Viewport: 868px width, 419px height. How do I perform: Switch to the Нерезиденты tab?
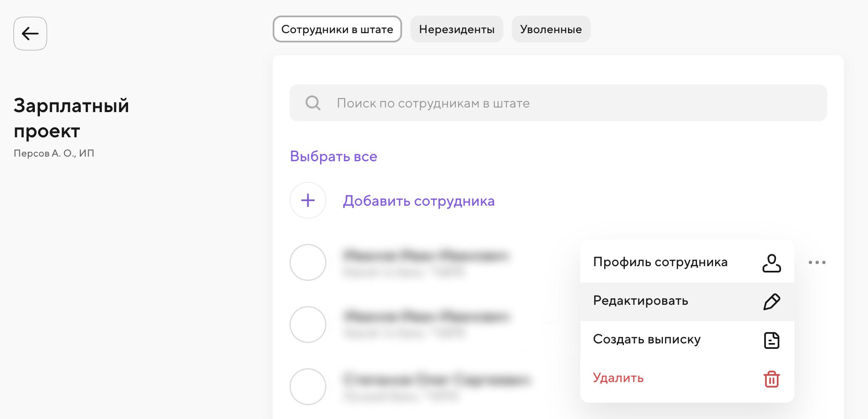point(457,29)
